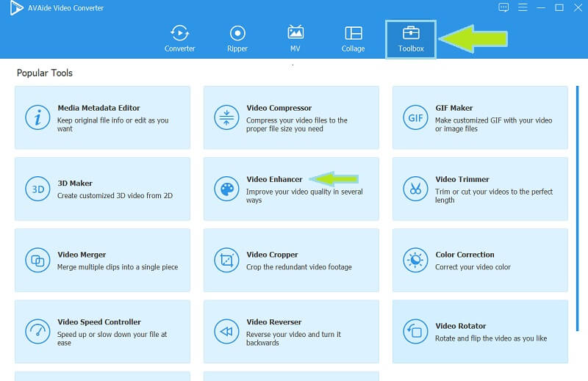Viewport: 588px width, 381px height.
Task: Click "Create customized 3D video" text
Action: coord(115,195)
